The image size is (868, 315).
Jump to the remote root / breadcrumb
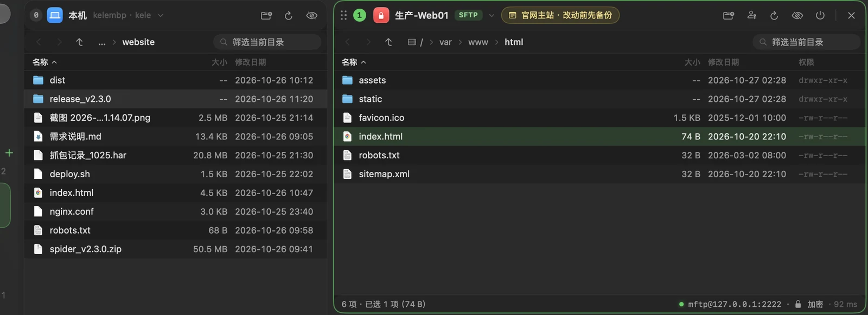coord(416,42)
